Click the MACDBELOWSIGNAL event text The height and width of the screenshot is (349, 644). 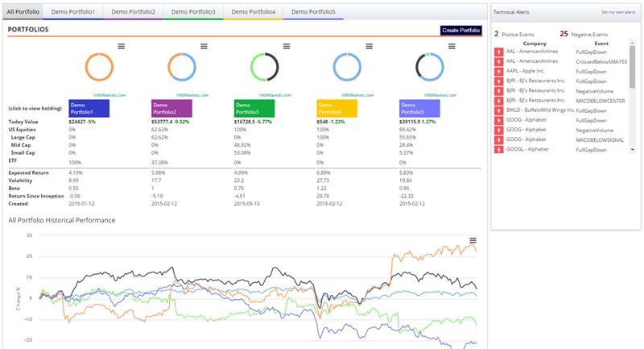[x=600, y=140]
